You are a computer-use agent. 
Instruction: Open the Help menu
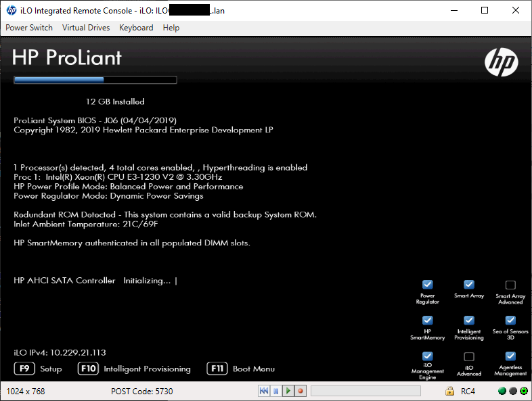(x=171, y=28)
